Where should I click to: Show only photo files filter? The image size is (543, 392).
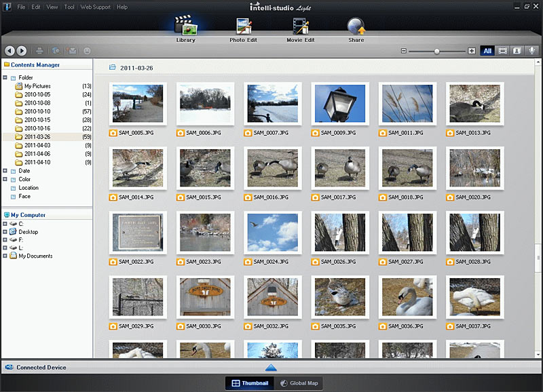point(519,51)
